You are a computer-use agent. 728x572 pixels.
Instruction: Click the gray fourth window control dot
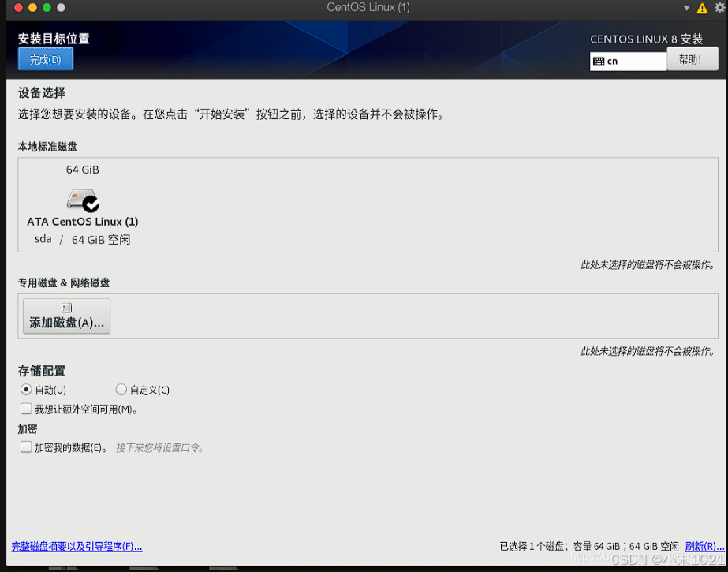click(x=61, y=7)
